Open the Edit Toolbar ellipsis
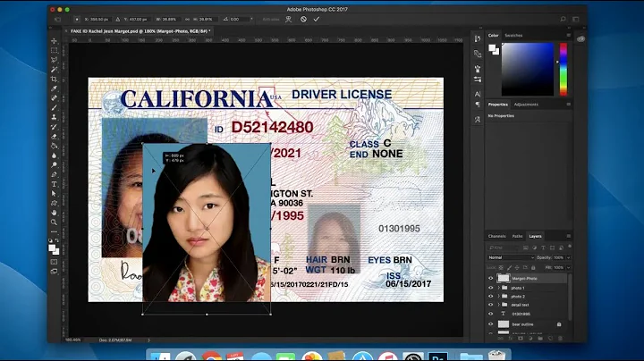 [x=54, y=231]
